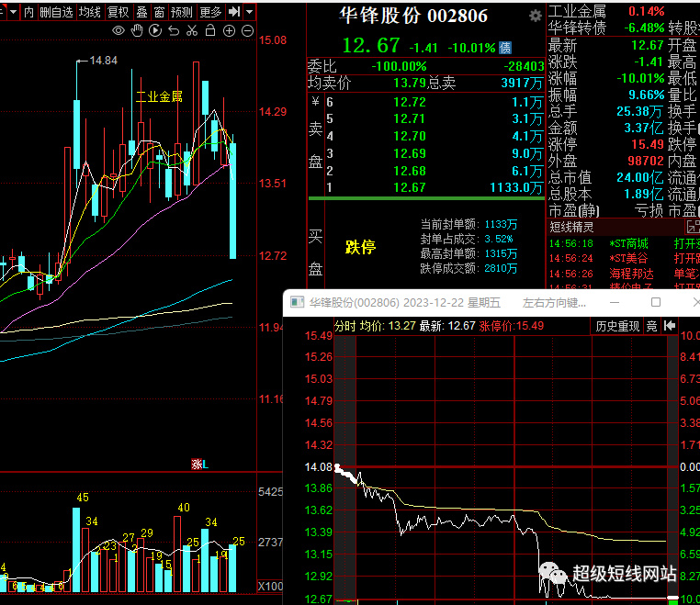Open the 复权 adjustment menu
The width and height of the screenshot is (700, 605).
(x=119, y=12)
